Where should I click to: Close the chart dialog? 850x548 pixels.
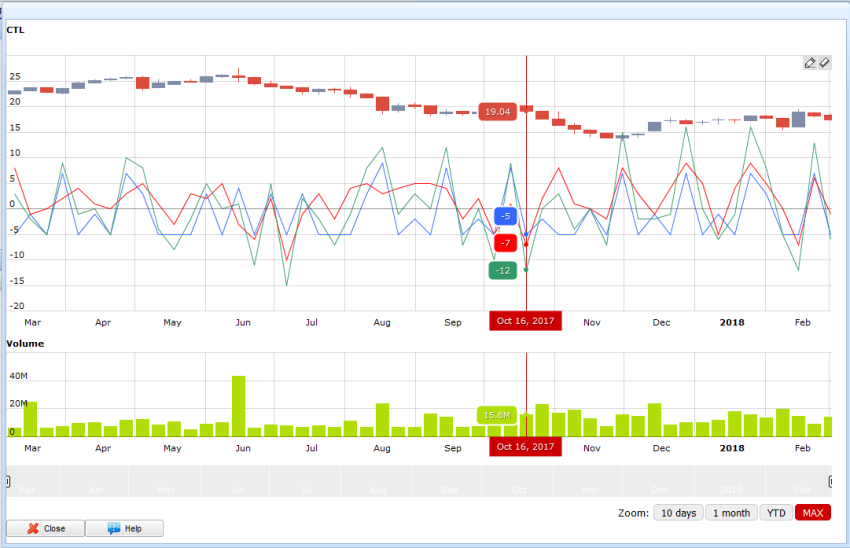click(45, 528)
